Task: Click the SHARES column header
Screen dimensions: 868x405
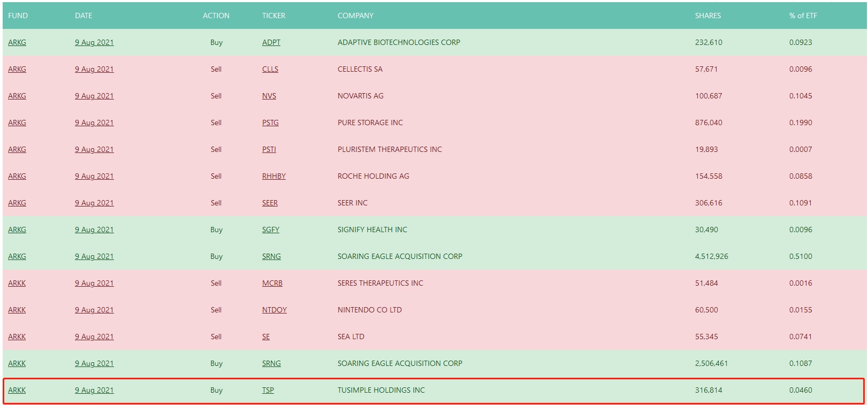Action: 708,16
